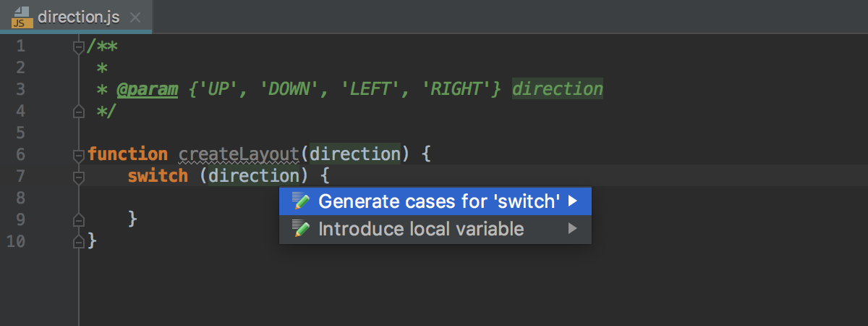Open submenu arrow for Introduce local variable
Image resolution: width=868 pixels, height=326 pixels.
pyautogui.click(x=573, y=229)
